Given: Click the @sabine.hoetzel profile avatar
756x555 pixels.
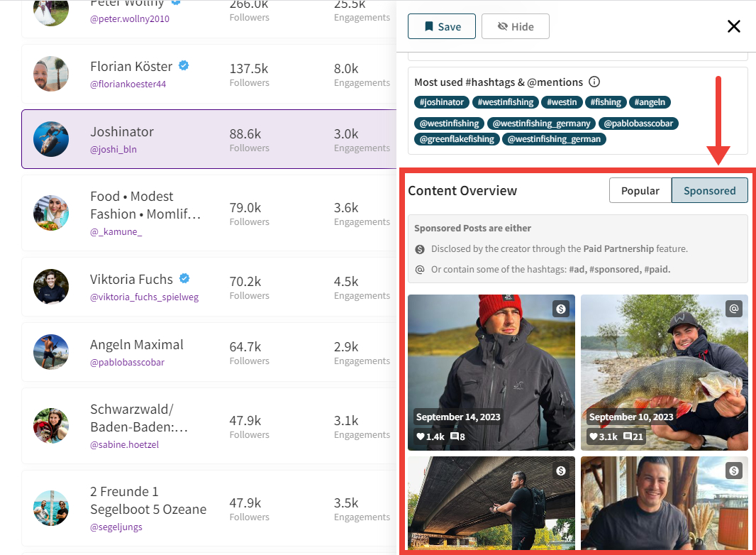Looking at the screenshot, I should (x=51, y=426).
